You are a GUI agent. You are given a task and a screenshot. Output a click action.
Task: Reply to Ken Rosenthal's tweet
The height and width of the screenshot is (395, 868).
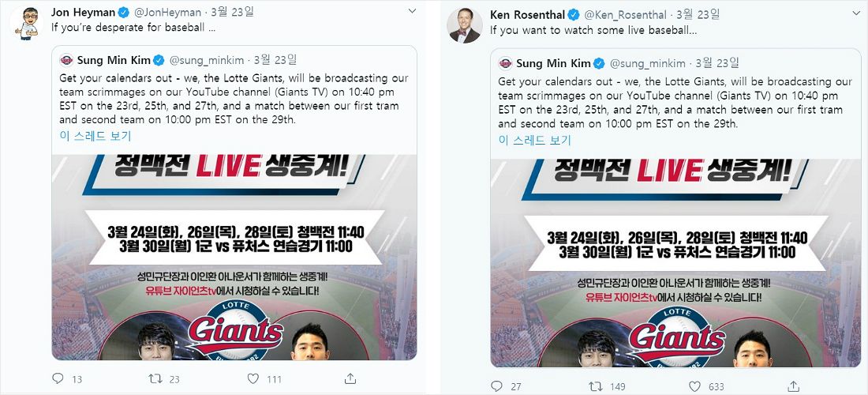point(496,386)
